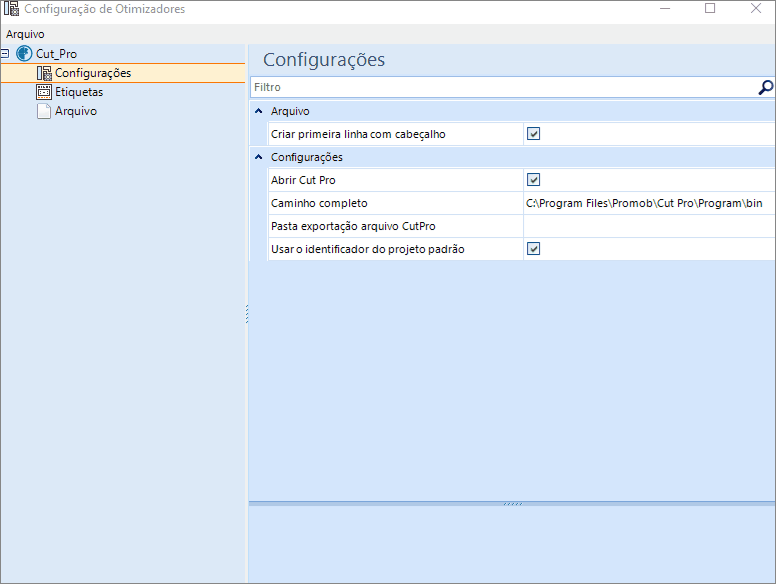
Task: Edit the 'Caminho completo' path value
Action: point(645,203)
